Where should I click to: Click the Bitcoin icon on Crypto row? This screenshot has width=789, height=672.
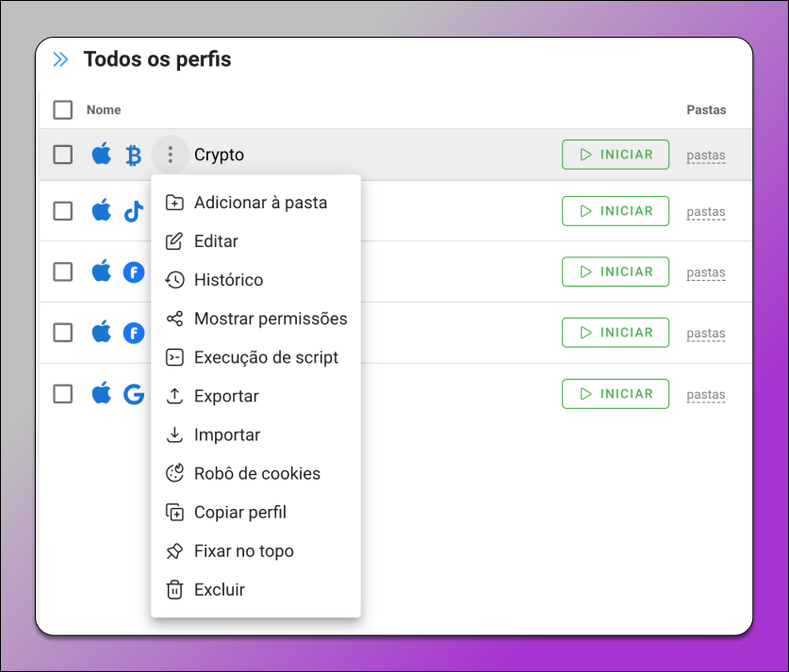pyautogui.click(x=133, y=155)
